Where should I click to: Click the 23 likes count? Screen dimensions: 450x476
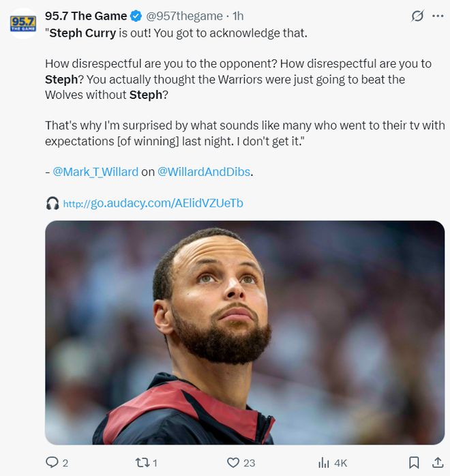(249, 463)
